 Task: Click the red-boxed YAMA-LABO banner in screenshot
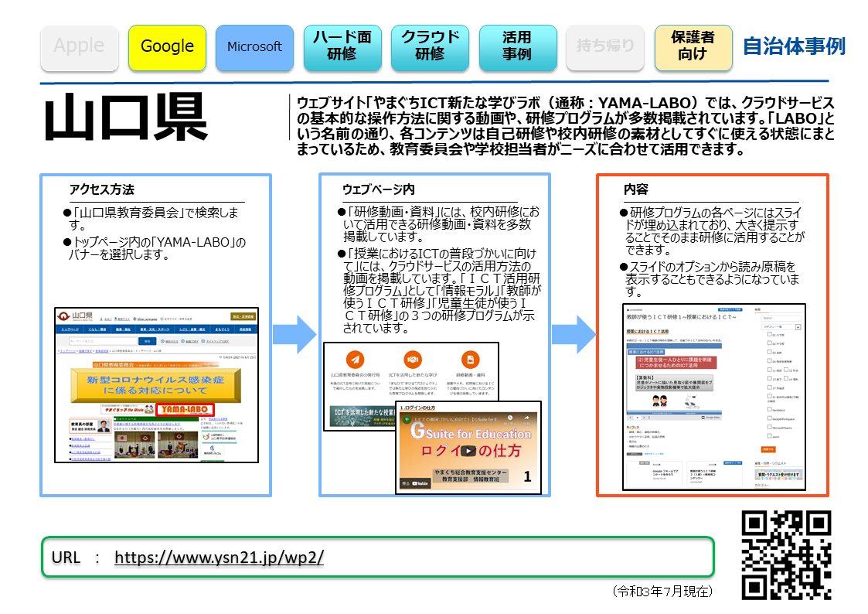pos(185,410)
